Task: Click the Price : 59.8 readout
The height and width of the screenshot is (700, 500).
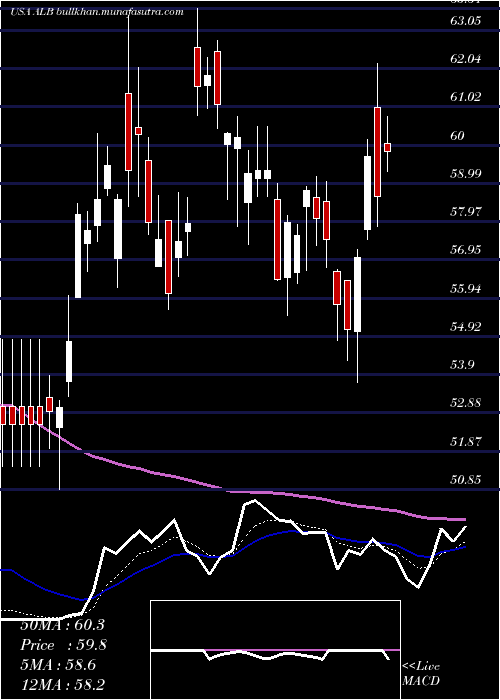Action: click(x=63, y=645)
